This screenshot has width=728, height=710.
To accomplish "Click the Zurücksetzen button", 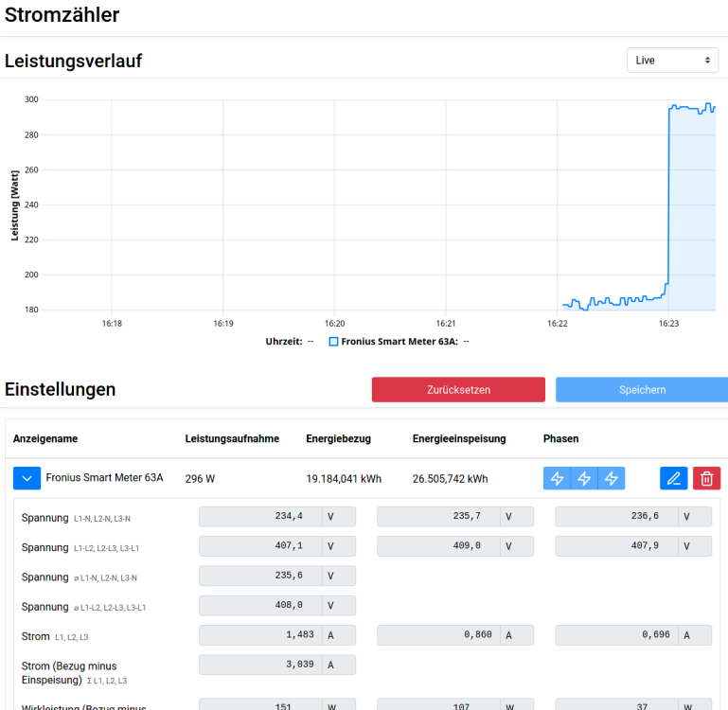I will coord(458,390).
